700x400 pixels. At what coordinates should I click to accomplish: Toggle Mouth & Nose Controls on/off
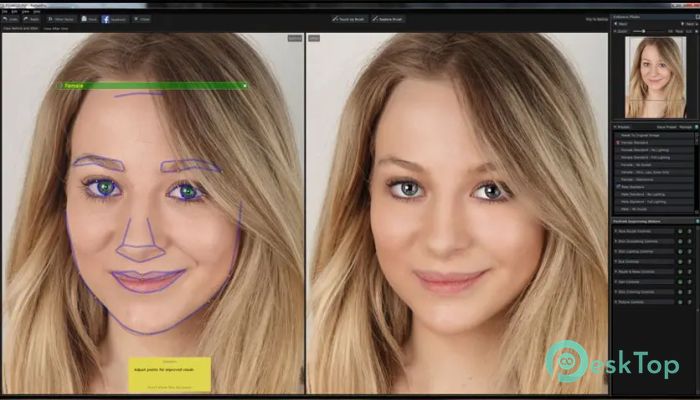click(680, 271)
